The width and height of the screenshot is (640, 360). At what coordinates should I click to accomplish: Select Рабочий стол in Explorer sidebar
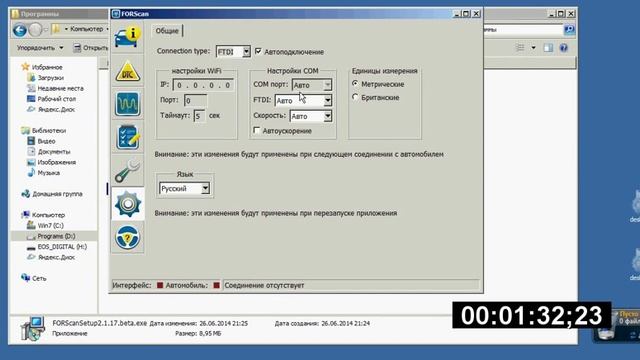pos(56,99)
